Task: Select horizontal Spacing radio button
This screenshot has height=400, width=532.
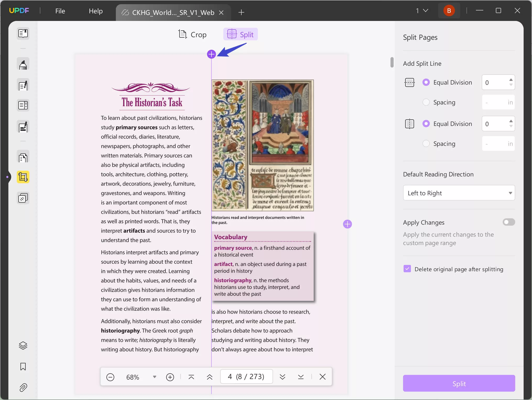Action: click(426, 102)
